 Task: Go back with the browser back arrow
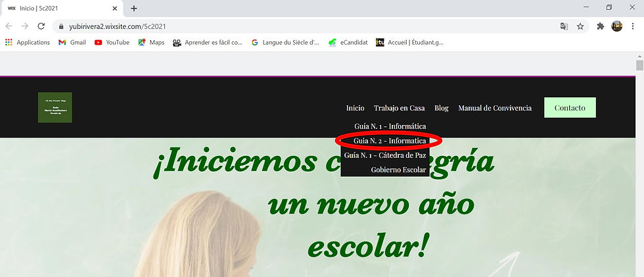(9, 26)
